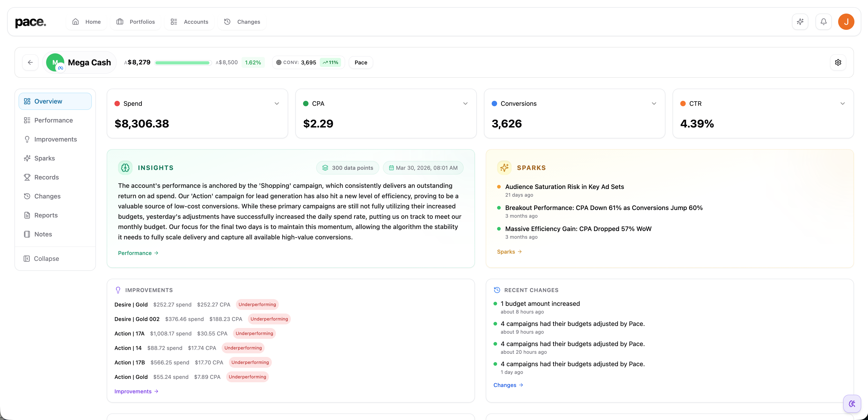868x420 pixels.
Task: Click the Pace mode button
Action: pos(360,62)
